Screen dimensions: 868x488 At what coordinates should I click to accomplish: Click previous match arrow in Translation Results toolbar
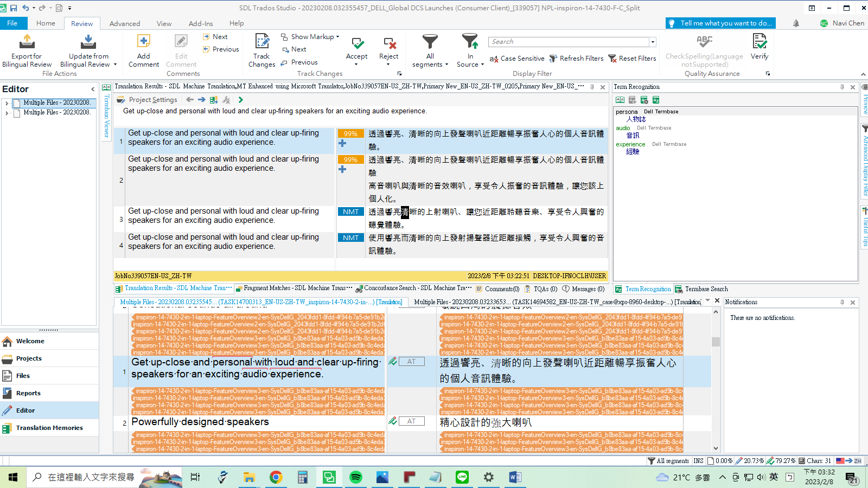pyautogui.click(x=190, y=100)
